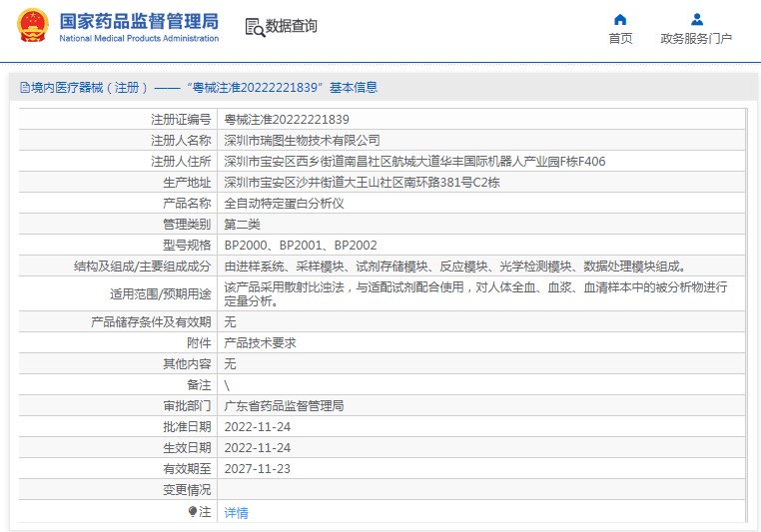
Task: Select registration number 粤械注准20222221839 value cell
Action: point(287,120)
